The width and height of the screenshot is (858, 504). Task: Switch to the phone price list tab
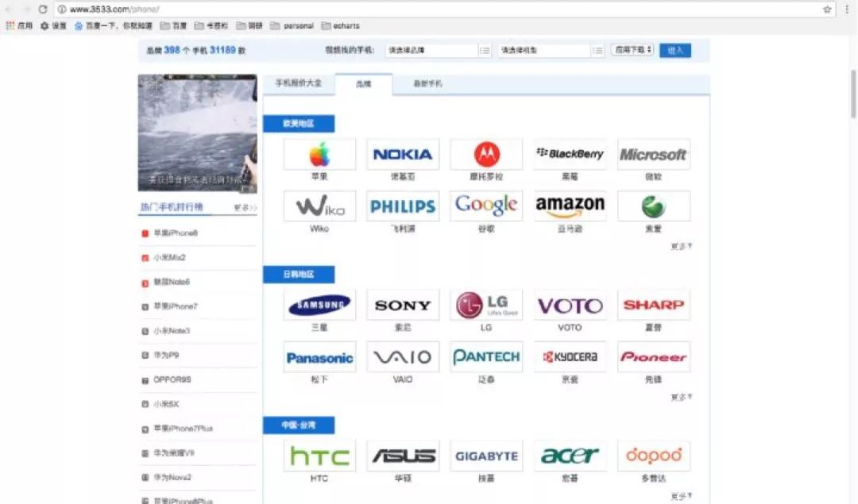coord(299,83)
